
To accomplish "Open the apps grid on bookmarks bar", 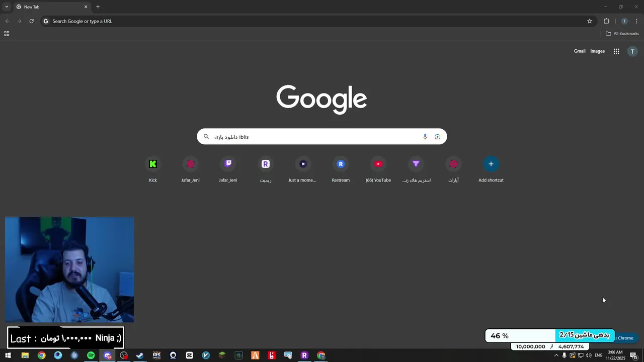I will click(x=7, y=34).
